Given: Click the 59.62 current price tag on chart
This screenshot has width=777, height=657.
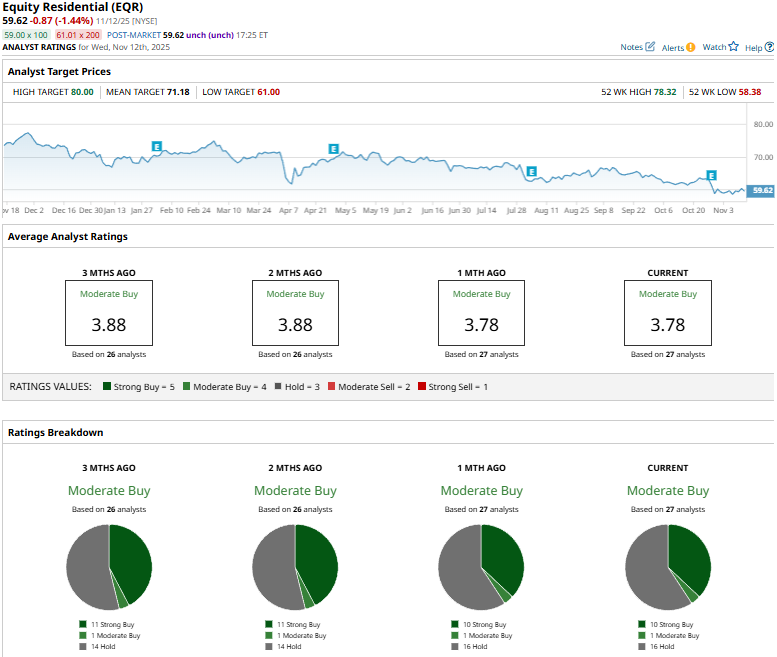Looking at the screenshot, I should (762, 190).
